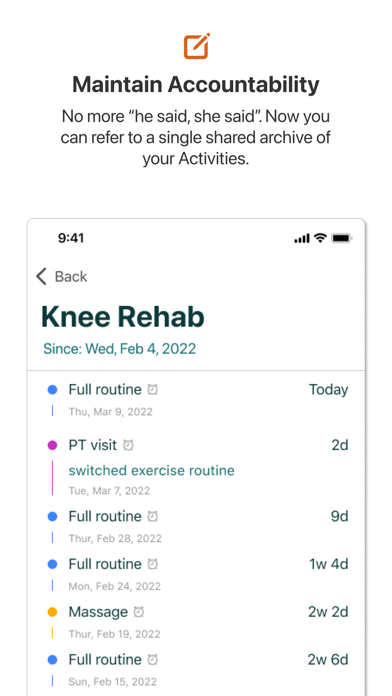Open Since: Wed, Feb 4, 2022 date
392x696 pixels.
point(119,348)
